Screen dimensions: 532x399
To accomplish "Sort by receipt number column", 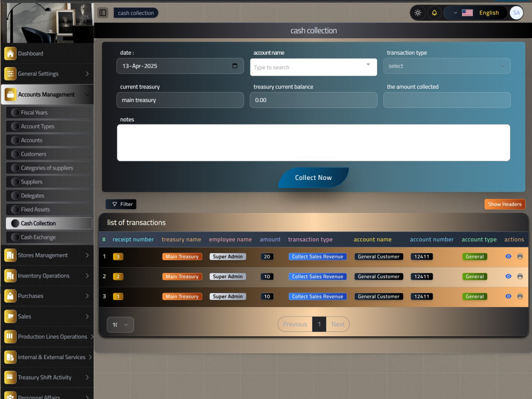I will [x=133, y=239].
